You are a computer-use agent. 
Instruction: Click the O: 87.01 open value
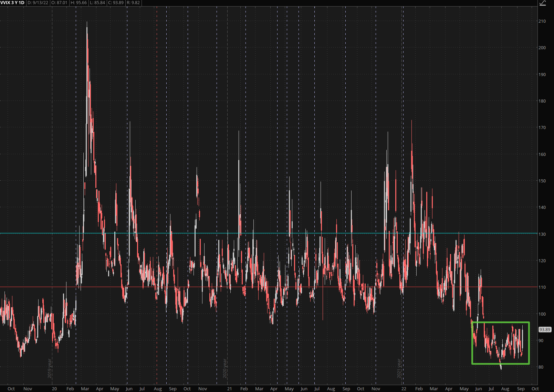click(59, 3)
